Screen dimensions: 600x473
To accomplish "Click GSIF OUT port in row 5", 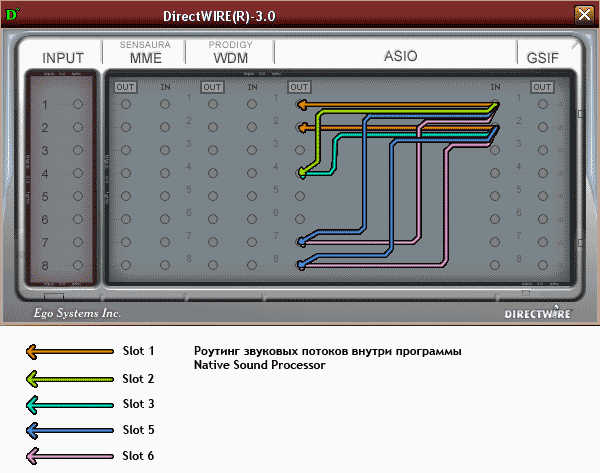I will [543, 196].
